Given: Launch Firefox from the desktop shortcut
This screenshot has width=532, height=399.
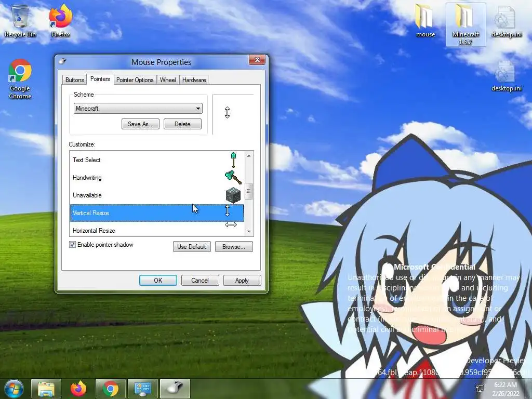Looking at the screenshot, I should (61, 21).
